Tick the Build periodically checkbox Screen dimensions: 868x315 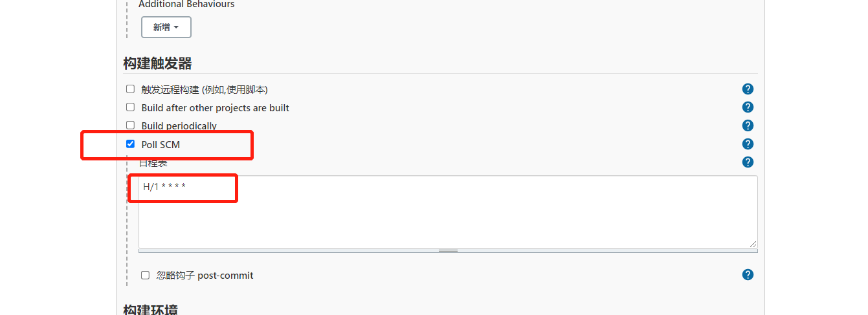pos(130,125)
